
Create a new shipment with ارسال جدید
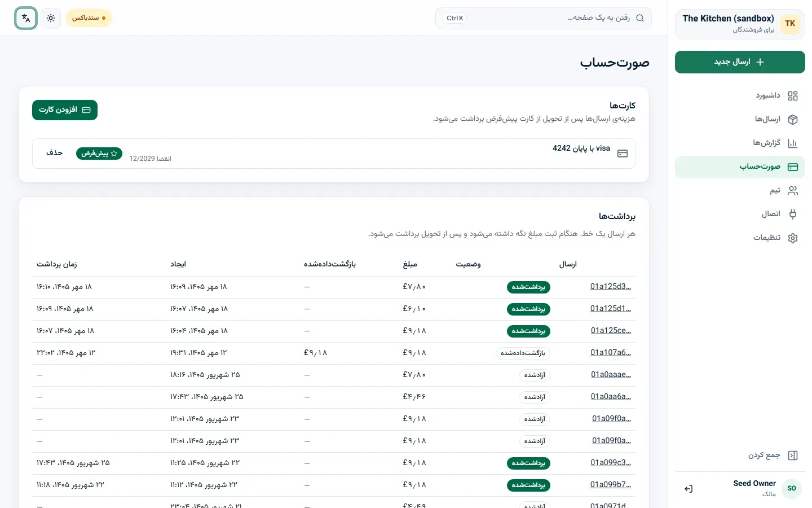(x=740, y=62)
